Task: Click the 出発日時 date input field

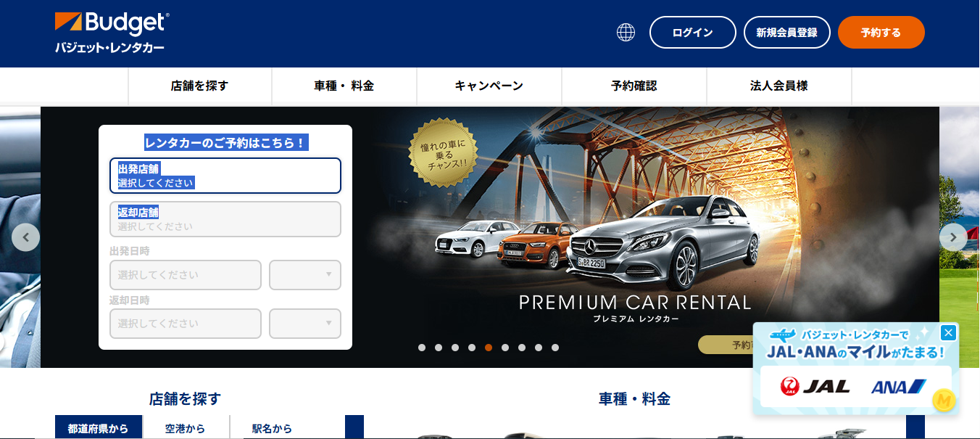Action: pyautogui.click(x=186, y=275)
